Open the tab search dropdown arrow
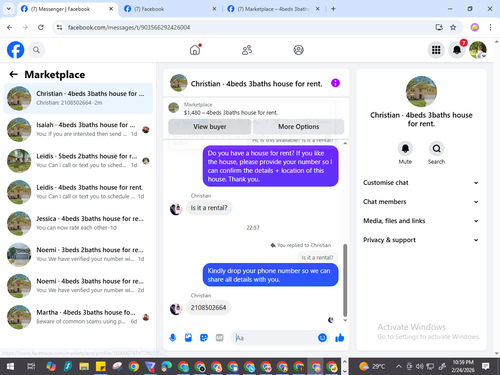 [9, 9]
